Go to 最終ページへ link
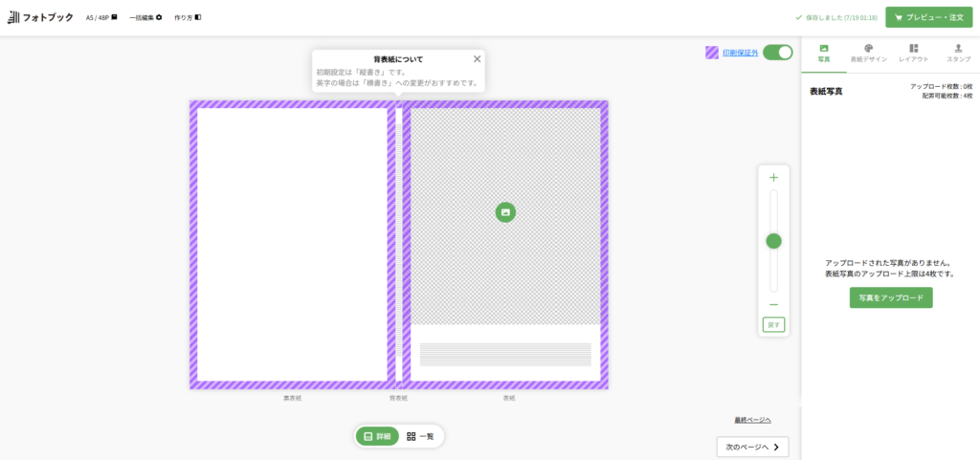This screenshot has height=460, width=980. click(752, 420)
